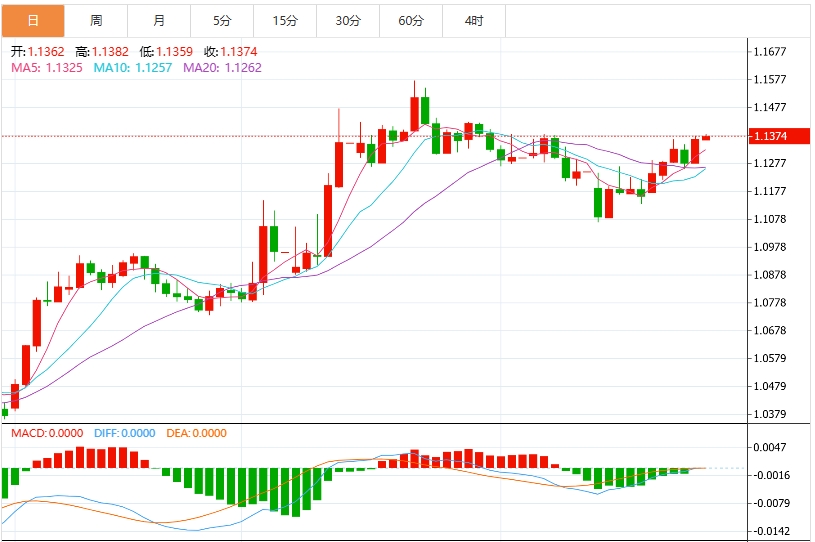Click the 收 closing price value 1.1374

239,51
